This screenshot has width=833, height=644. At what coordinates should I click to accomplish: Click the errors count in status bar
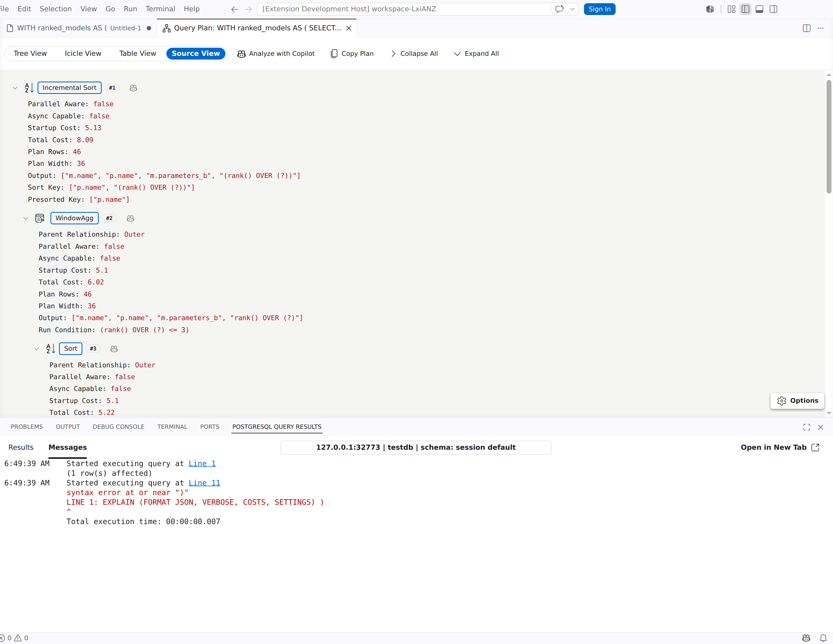[x=6, y=638]
